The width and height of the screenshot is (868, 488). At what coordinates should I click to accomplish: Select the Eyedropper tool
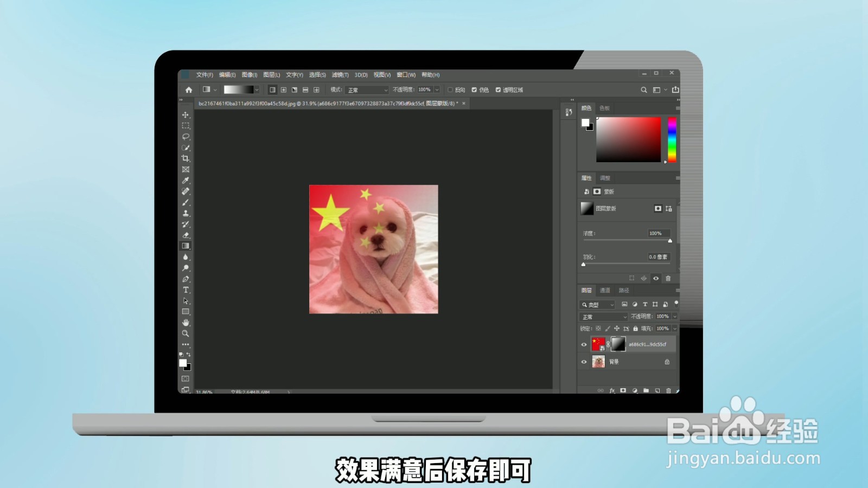(x=186, y=181)
